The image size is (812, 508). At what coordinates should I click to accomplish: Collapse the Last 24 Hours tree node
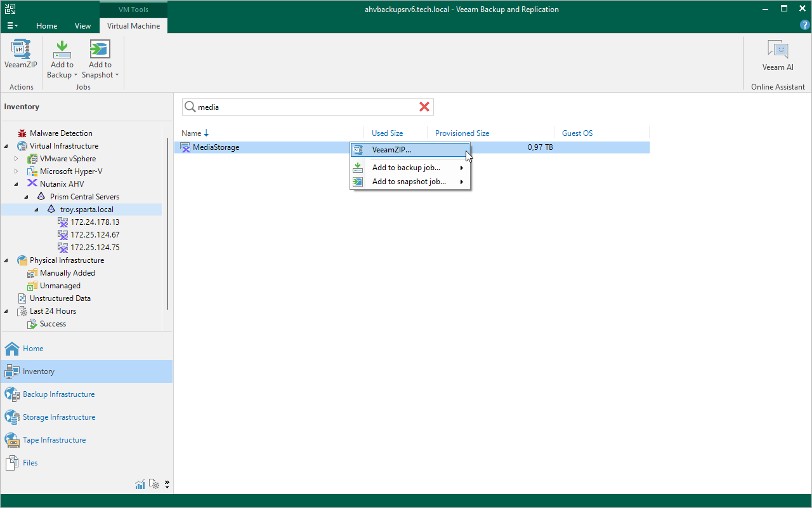coord(6,311)
